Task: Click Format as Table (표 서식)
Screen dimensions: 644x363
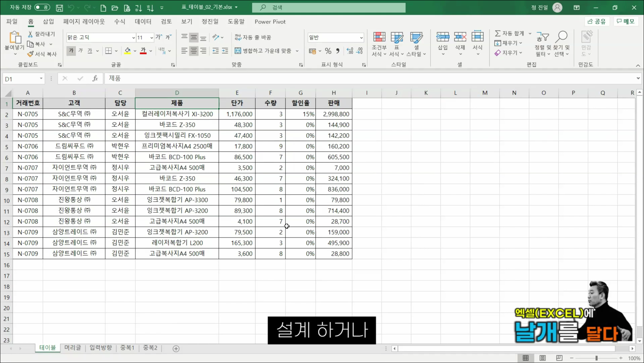Action: tap(397, 44)
